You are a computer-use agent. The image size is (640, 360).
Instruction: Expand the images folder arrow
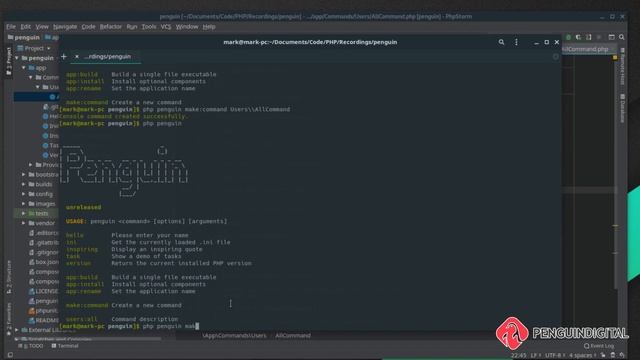(x=24, y=204)
